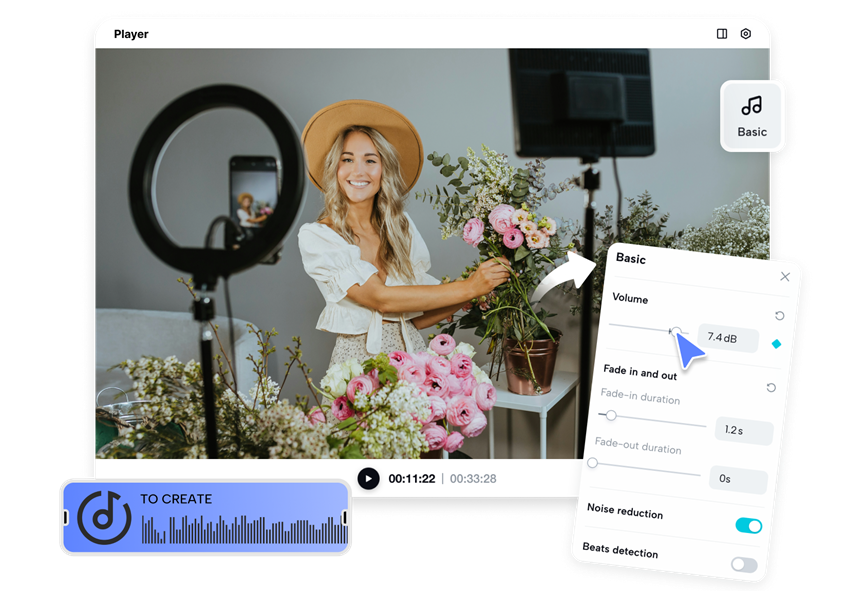Add keyframe via teal diamond beside volume value
Image resolution: width=863 pixels, height=591 pixels.
click(777, 342)
